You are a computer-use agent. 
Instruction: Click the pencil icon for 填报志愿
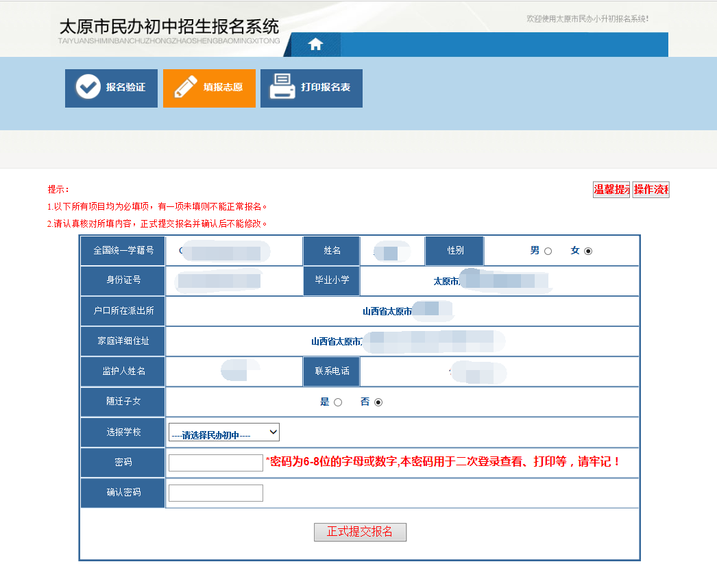pyautogui.click(x=185, y=88)
